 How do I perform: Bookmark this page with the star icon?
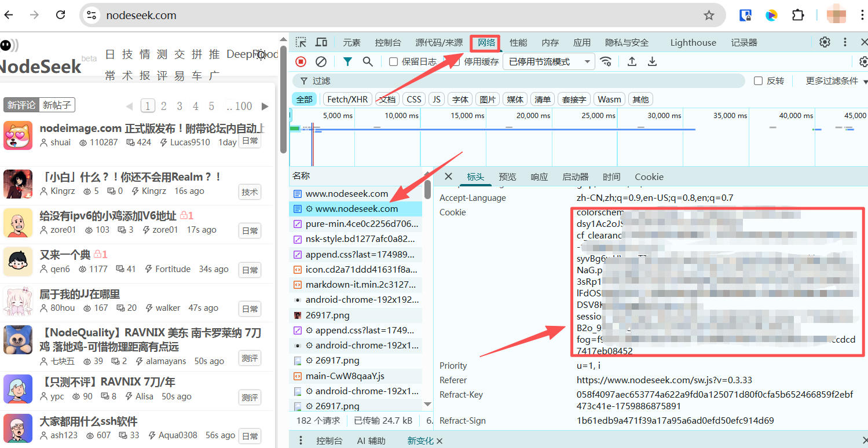coord(709,16)
